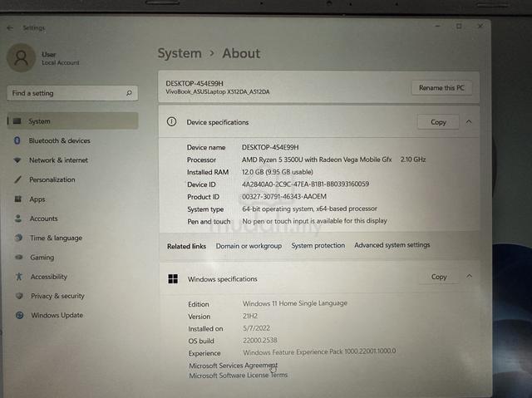Select Accessibility category
The image size is (532, 398).
49,277
